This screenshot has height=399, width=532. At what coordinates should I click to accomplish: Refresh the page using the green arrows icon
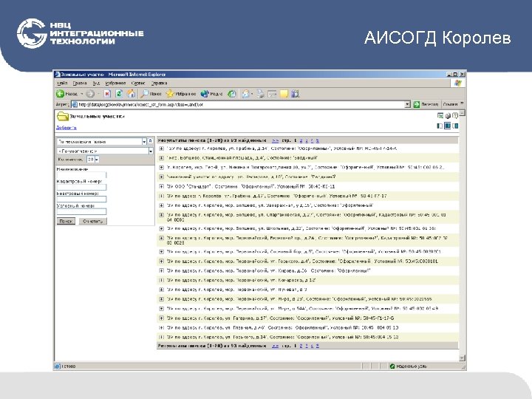click(x=119, y=94)
